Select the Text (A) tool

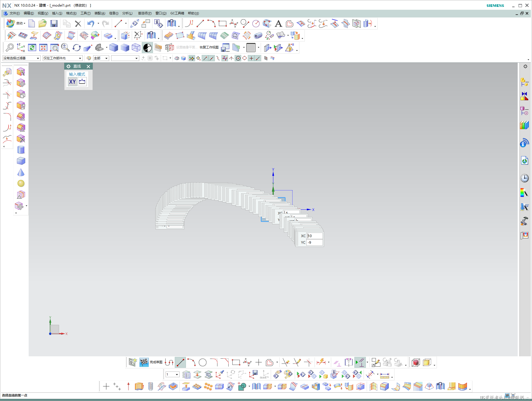pos(278,23)
